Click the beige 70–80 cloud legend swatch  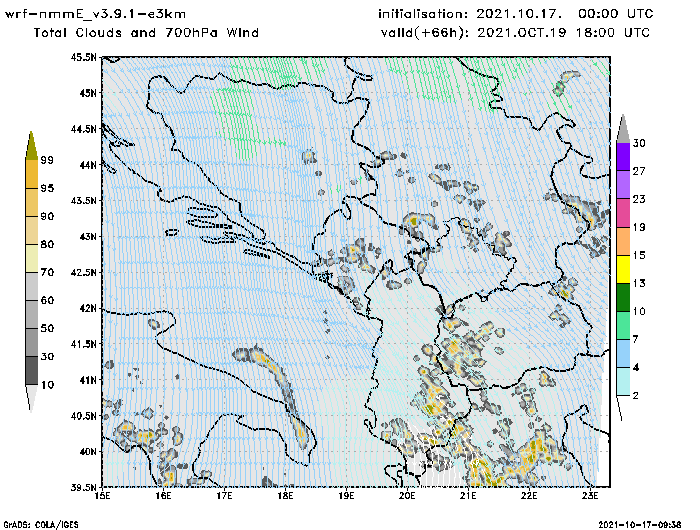pyautogui.click(x=31, y=258)
